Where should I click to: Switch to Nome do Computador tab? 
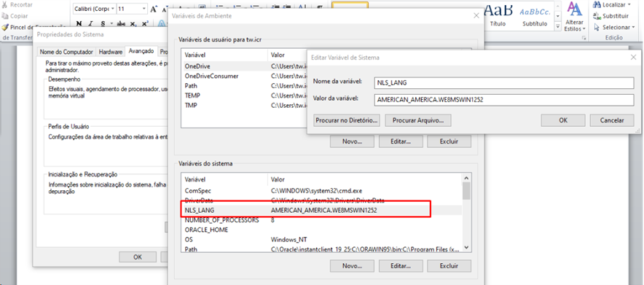66,52
